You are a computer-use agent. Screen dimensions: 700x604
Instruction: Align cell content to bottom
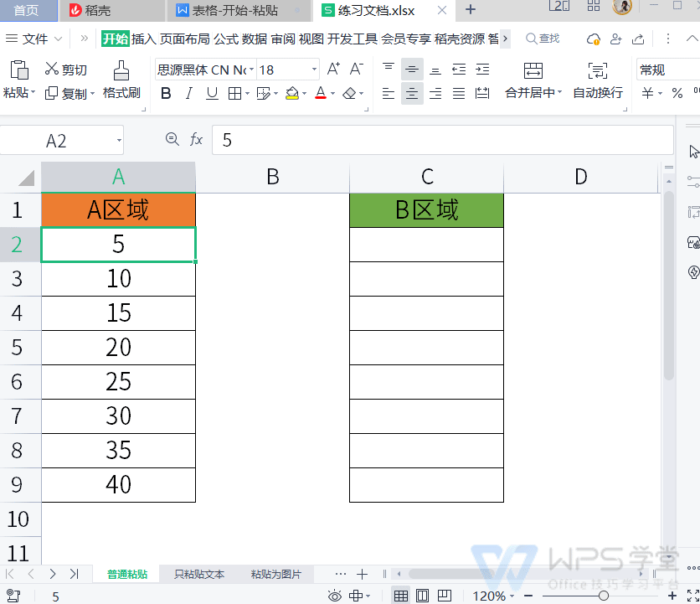click(435, 70)
